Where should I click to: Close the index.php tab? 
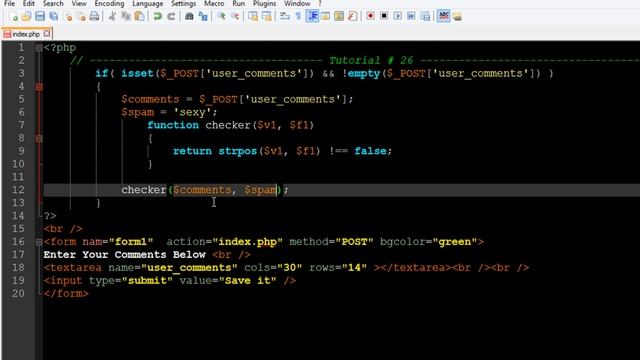[x=47, y=33]
